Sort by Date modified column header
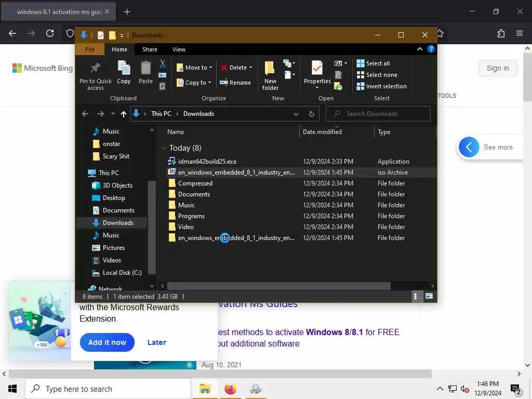The image size is (532, 399). click(322, 132)
